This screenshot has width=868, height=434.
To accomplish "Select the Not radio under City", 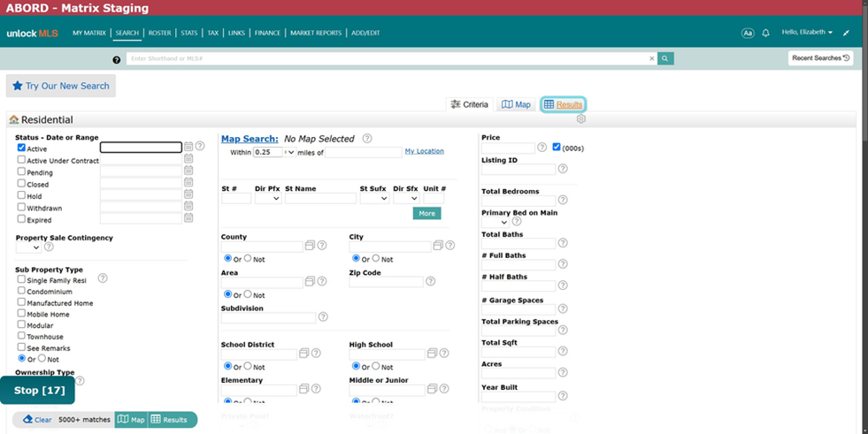I will click(376, 258).
